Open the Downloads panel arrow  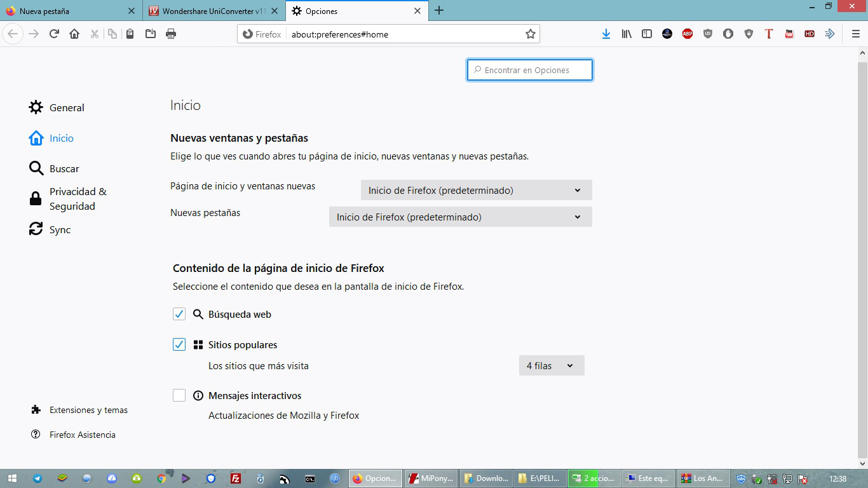tap(606, 34)
